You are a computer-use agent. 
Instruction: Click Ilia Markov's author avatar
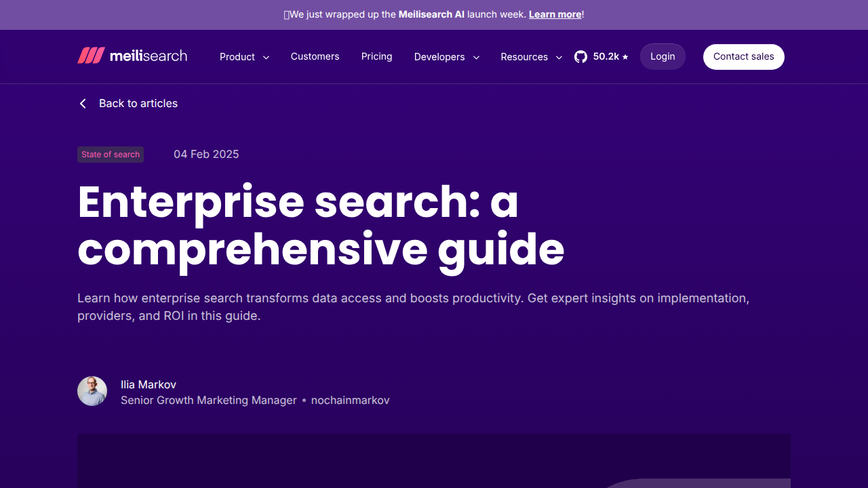coord(92,391)
